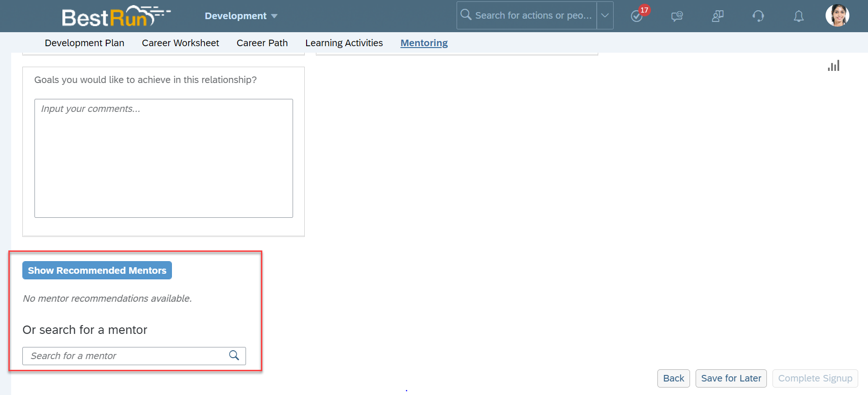Viewport: 868px width, 395px height.
Task: Click Complete Signup button
Action: tap(815, 378)
